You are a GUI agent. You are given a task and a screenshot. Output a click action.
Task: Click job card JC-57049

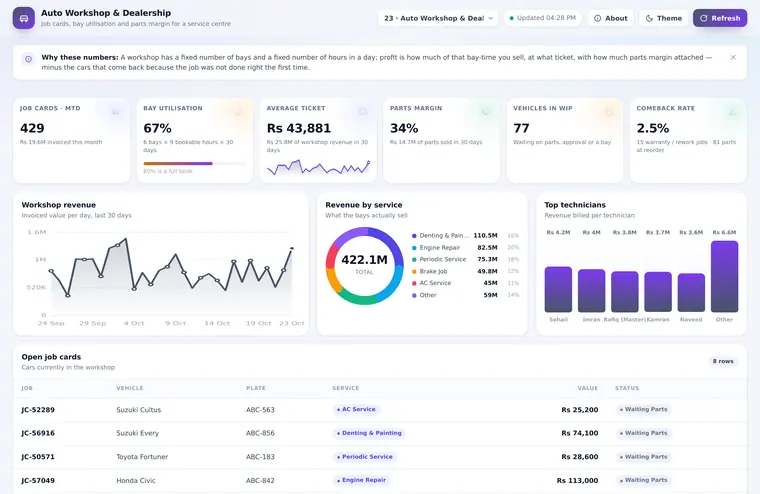coord(38,480)
